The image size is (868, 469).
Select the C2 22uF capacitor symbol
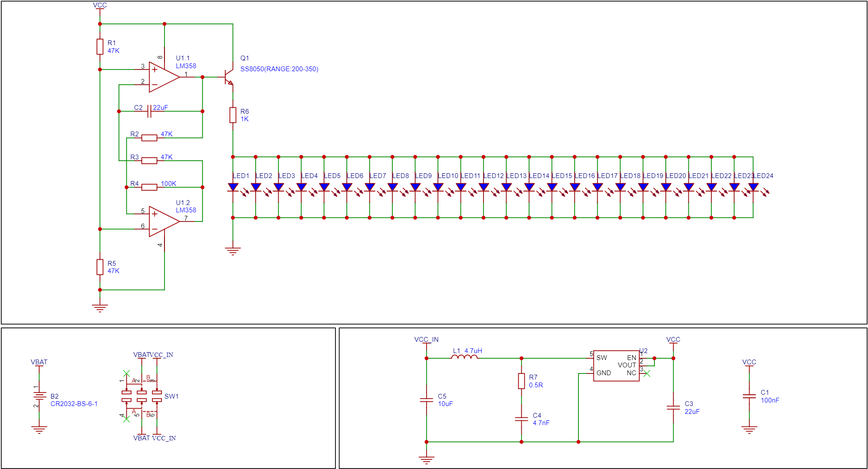149,111
